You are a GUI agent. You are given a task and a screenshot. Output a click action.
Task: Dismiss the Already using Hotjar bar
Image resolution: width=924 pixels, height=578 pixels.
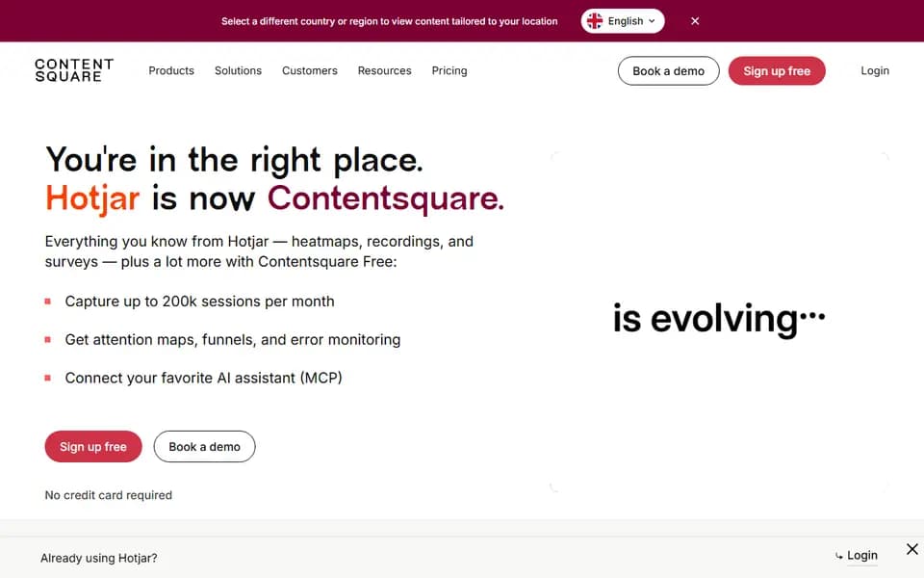912,549
